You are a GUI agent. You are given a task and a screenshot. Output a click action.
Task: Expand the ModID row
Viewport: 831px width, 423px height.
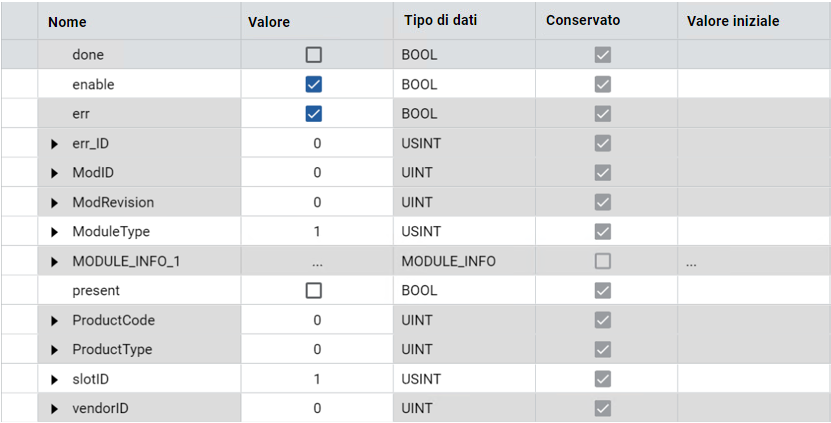click(54, 173)
